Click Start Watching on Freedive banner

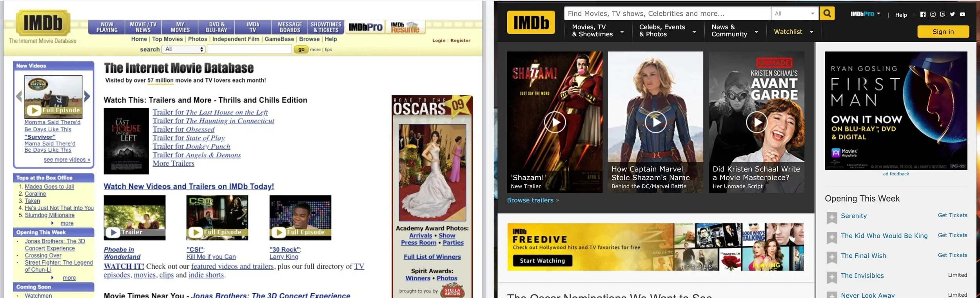[x=542, y=261]
